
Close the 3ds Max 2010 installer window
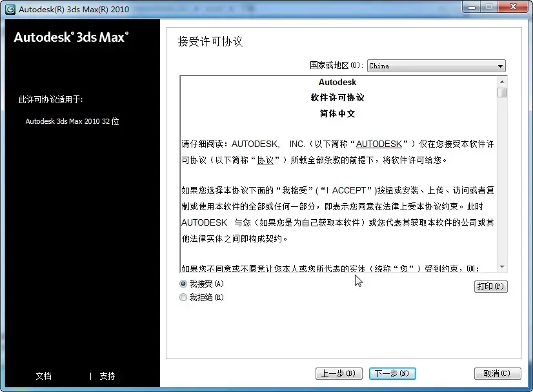click(x=513, y=7)
